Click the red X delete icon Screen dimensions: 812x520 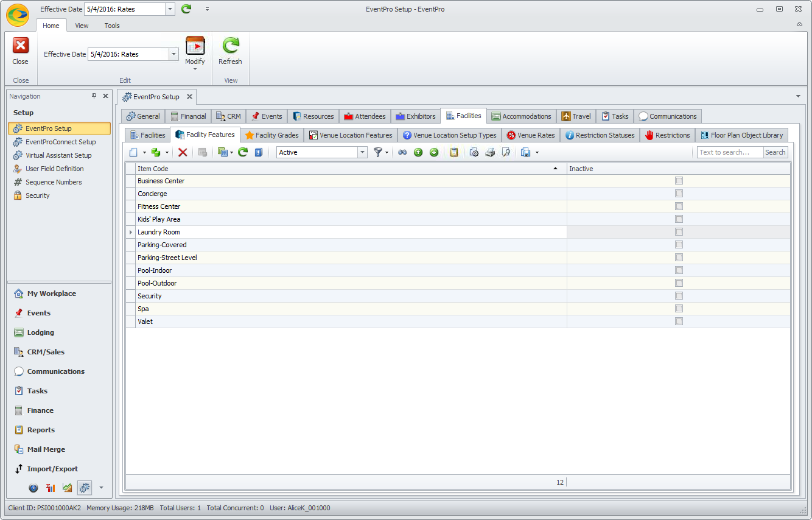(183, 152)
